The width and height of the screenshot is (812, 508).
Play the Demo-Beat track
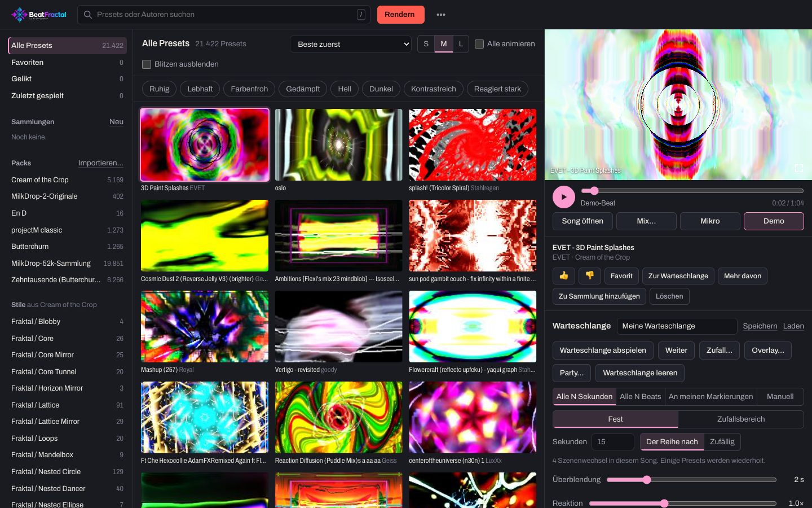point(564,197)
